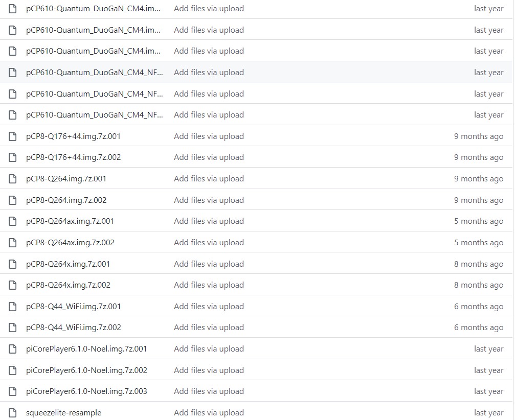Click the file icon of pCP8-Q264x.img.7z.002
The width and height of the screenshot is (515, 420).
12,285
